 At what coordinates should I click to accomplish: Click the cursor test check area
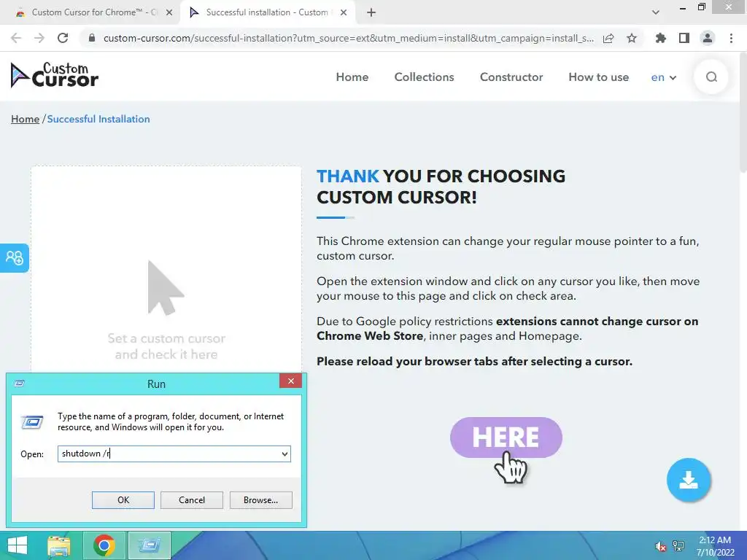click(166, 270)
